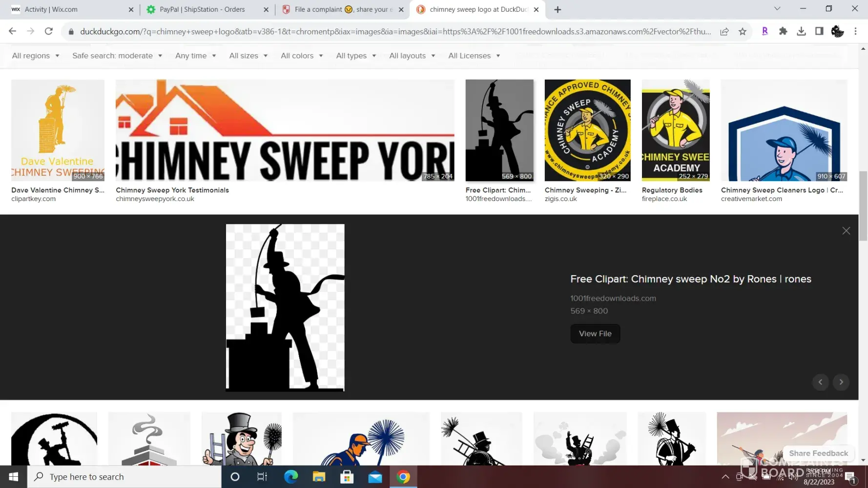This screenshot has width=868, height=488.
Task: Open the Dave Valentine Chimney result title
Action: point(58,190)
